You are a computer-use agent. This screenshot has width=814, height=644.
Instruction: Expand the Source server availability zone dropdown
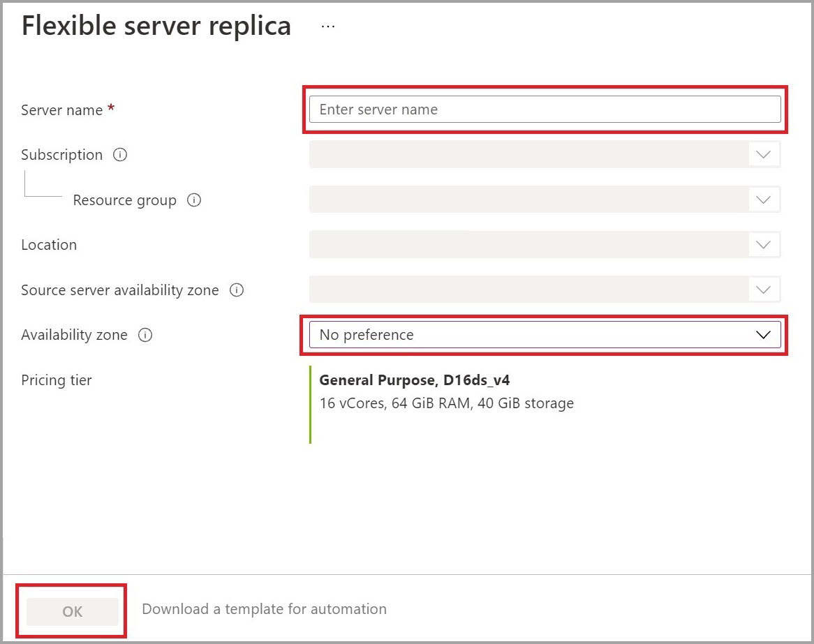pos(545,290)
